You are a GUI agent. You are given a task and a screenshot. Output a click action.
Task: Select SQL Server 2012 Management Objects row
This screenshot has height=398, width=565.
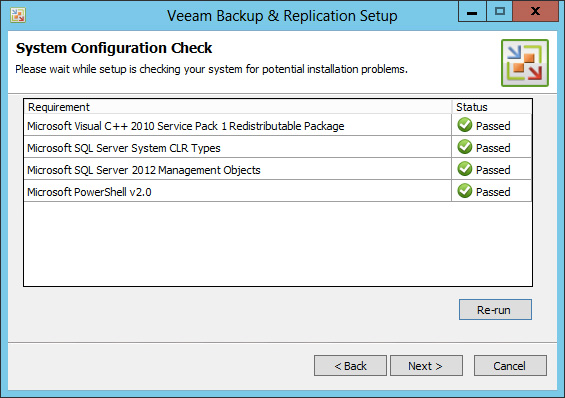point(278,169)
